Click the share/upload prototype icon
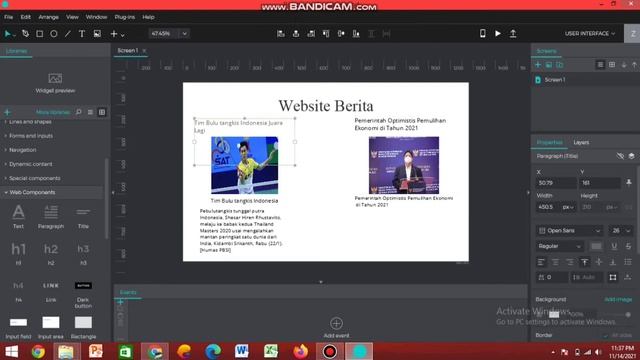This screenshot has height=360, width=640. pos(513,33)
